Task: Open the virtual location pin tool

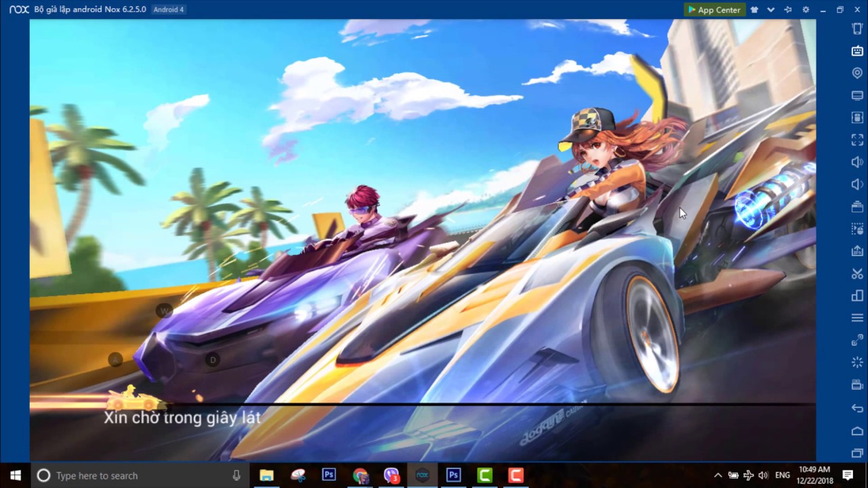Action: [x=857, y=73]
